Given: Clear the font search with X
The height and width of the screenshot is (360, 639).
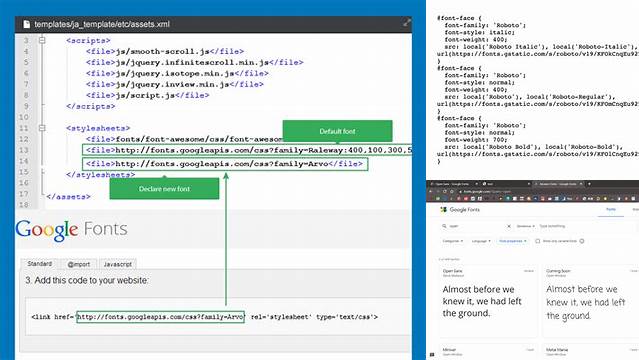Looking at the screenshot, I should [509, 226].
